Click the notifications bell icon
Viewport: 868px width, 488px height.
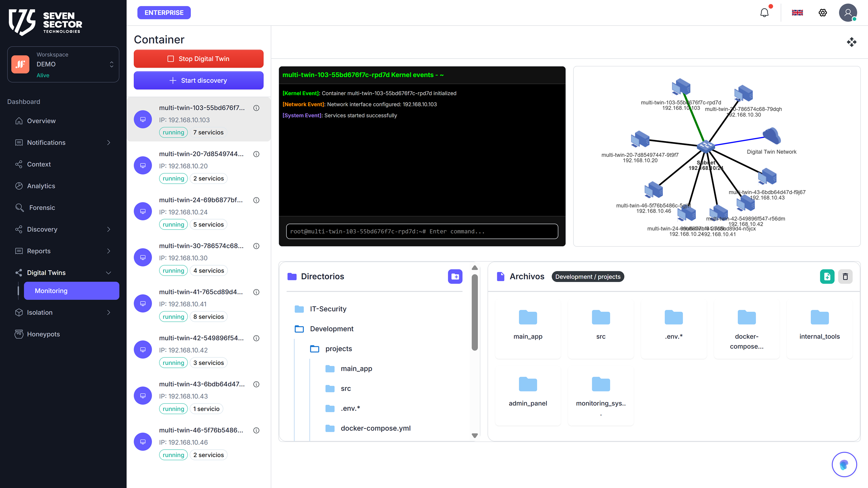[x=764, y=13]
